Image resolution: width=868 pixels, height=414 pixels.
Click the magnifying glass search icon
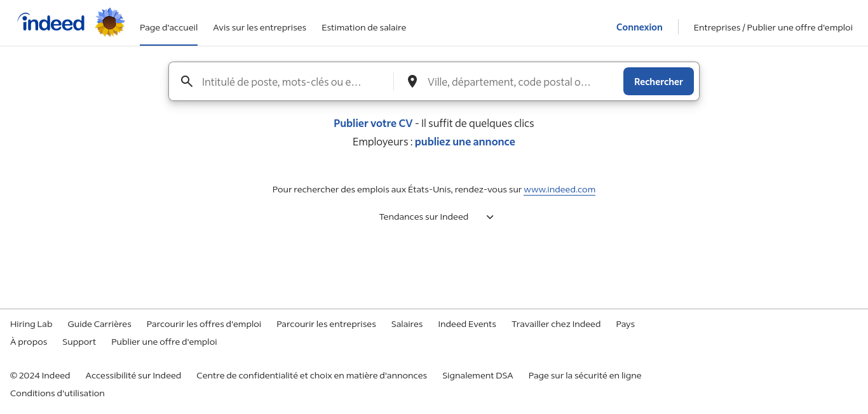(x=187, y=81)
